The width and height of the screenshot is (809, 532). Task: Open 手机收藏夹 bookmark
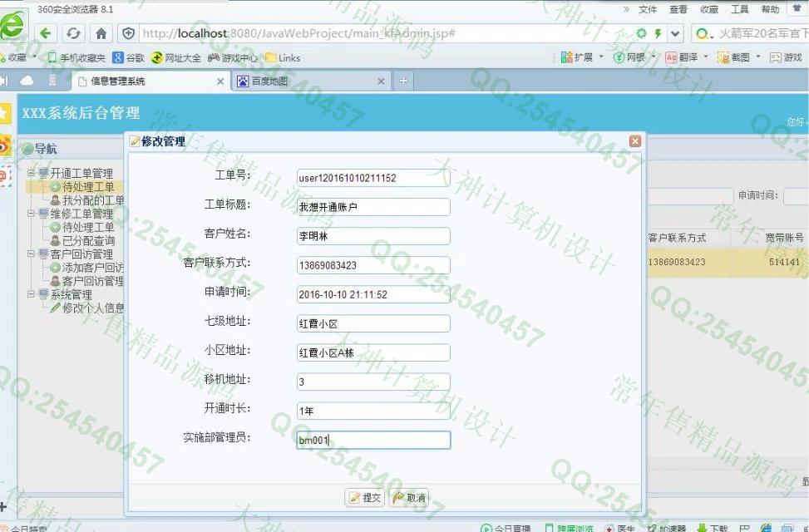point(76,58)
